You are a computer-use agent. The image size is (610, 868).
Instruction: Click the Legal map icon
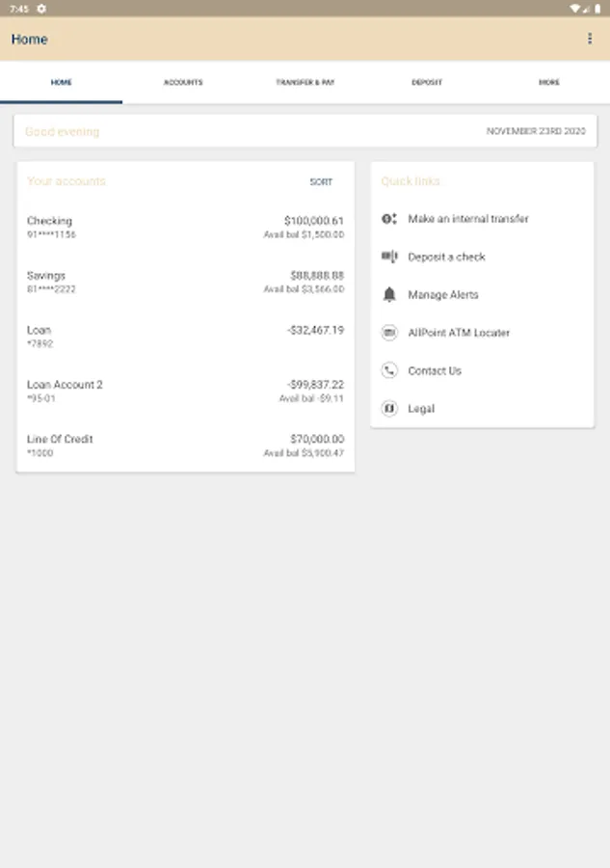(x=389, y=408)
